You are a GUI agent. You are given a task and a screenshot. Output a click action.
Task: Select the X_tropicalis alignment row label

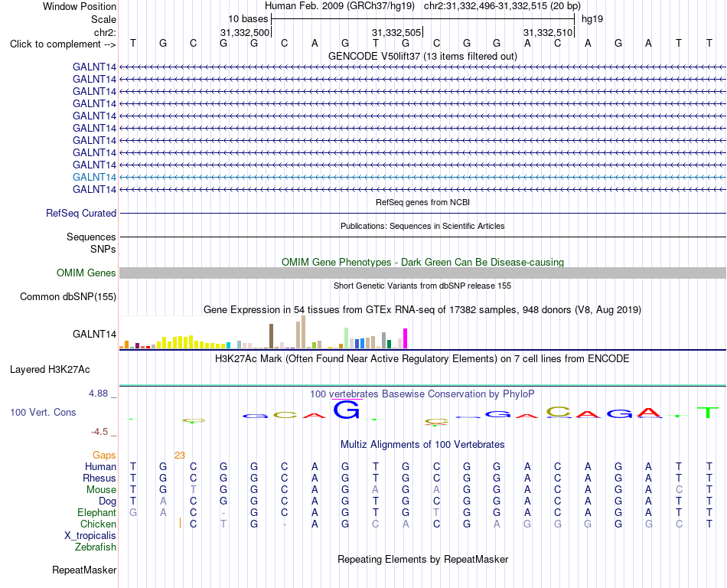coord(90,536)
